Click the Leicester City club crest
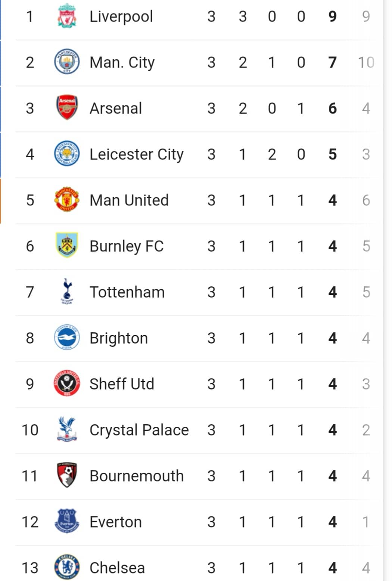Viewport: 392px width, 581px height. (67, 153)
